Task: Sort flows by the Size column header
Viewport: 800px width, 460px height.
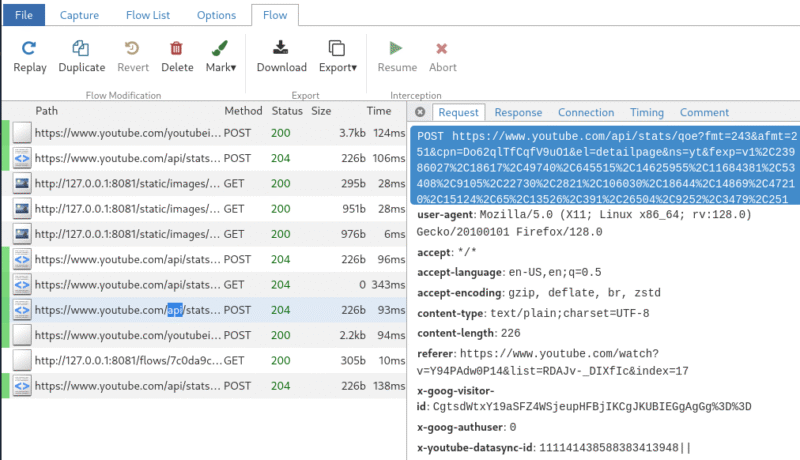Action: [x=321, y=111]
